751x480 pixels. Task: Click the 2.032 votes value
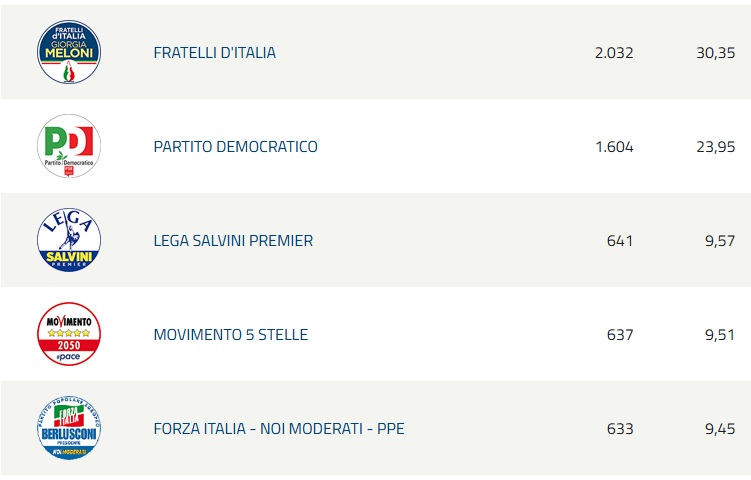(614, 53)
